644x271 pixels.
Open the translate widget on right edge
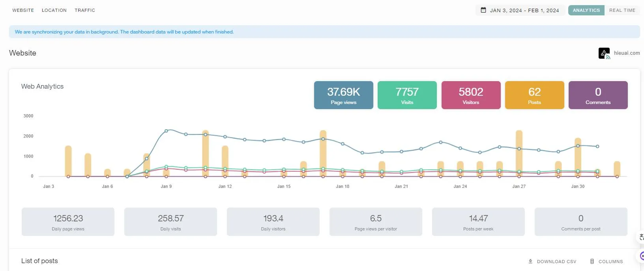click(641, 237)
